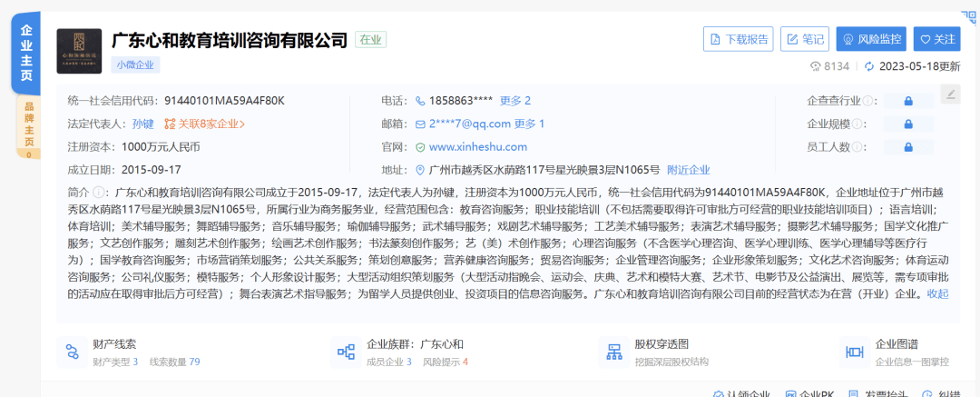Image resolution: width=980 pixels, height=397 pixels.
Task: Show more phone numbers via 更多 2
Action: [515, 101]
